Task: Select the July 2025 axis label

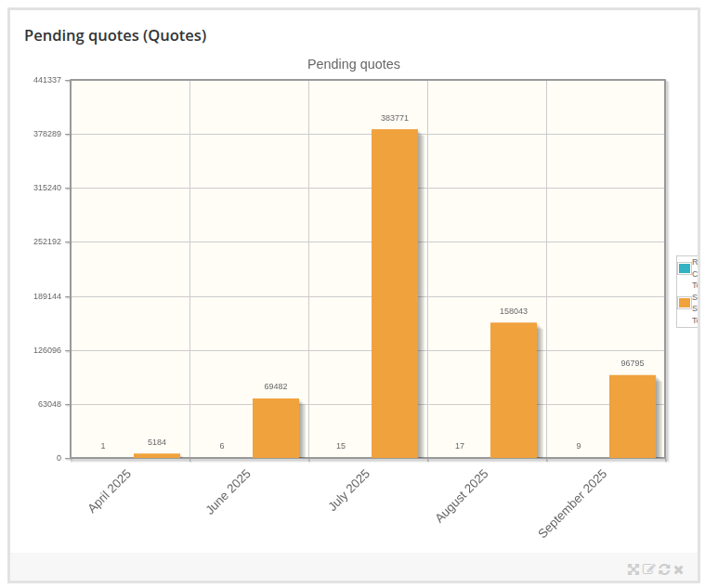Action: point(349,490)
